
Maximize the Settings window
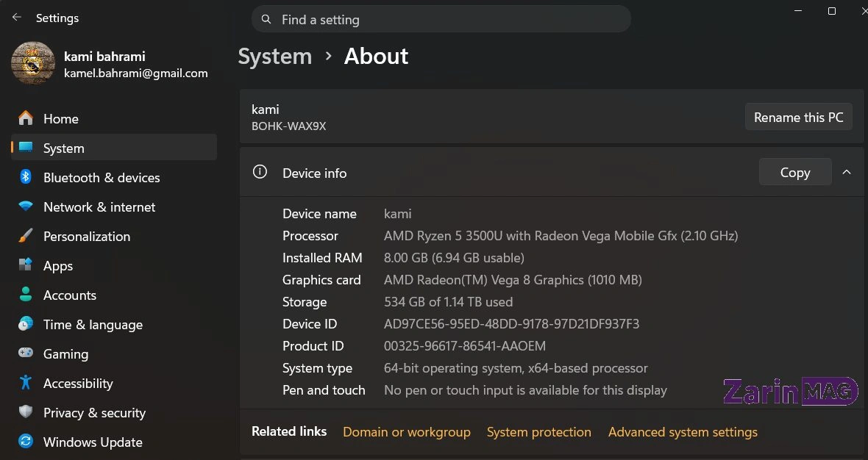tap(831, 10)
